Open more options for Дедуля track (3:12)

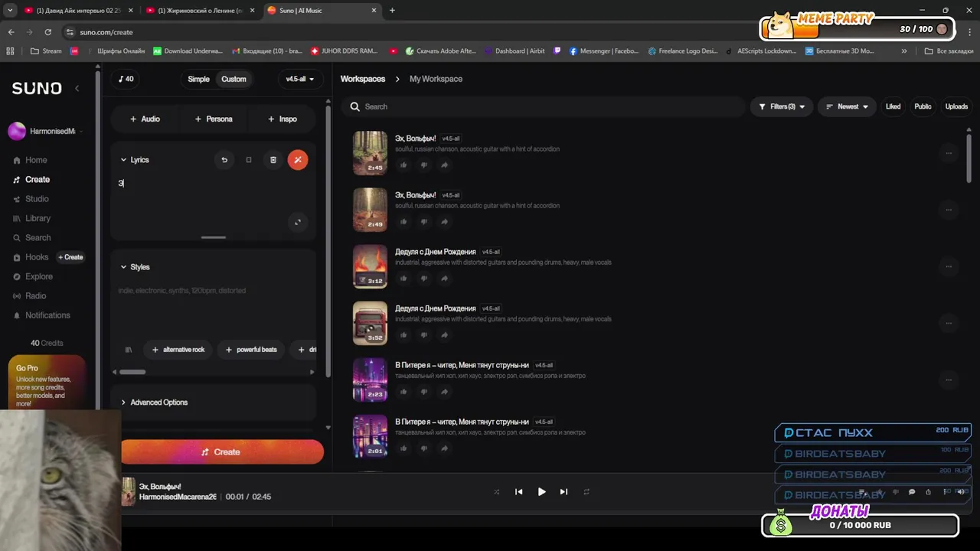point(949,266)
